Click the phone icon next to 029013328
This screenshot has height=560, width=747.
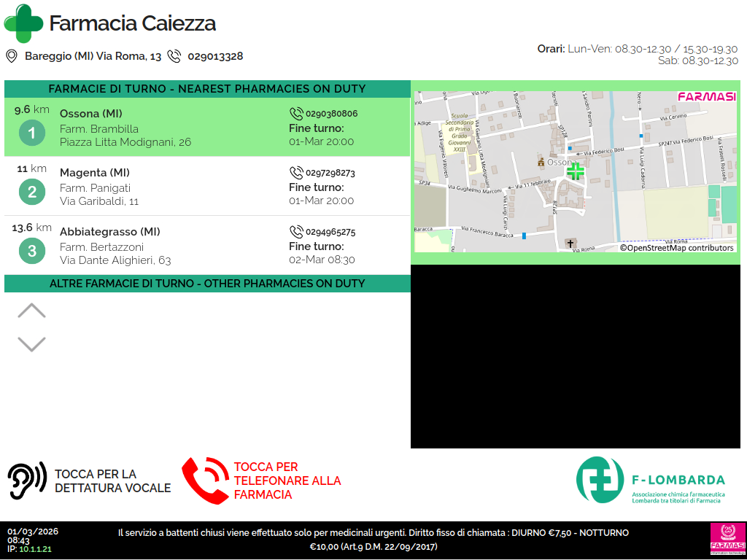[x=174, y=56]
